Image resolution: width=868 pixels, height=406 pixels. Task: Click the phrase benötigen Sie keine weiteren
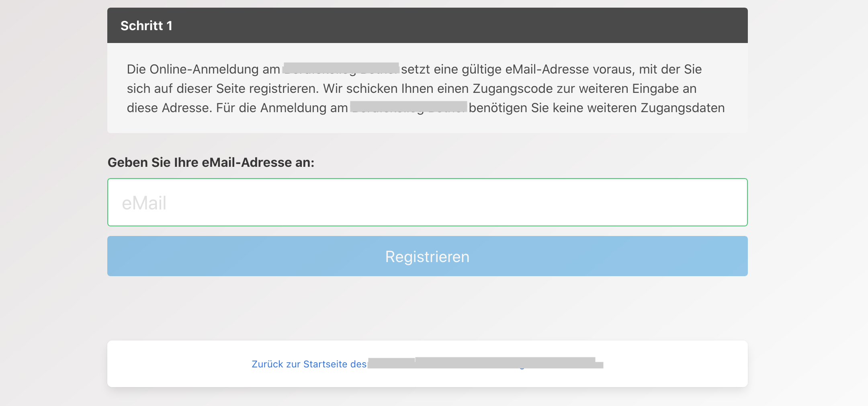click(x=553, y=108)
